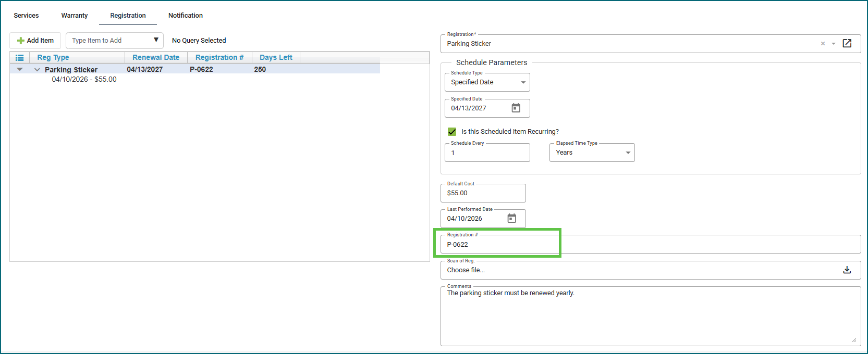Open the Services tab
The height and width of the screenshot is (354, 868).
point(26,16)
